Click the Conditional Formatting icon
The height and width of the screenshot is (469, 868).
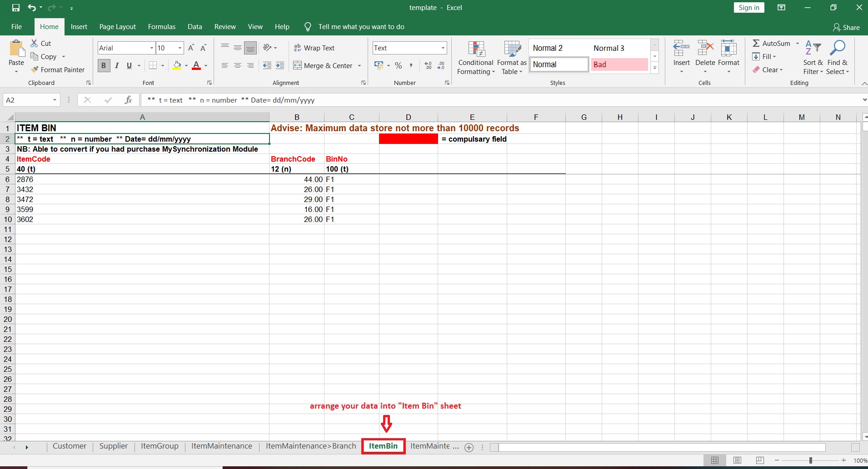[476, 49]
